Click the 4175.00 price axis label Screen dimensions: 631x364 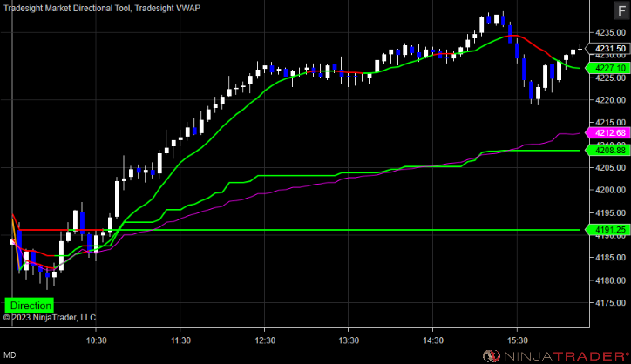(x=610, y=303)
